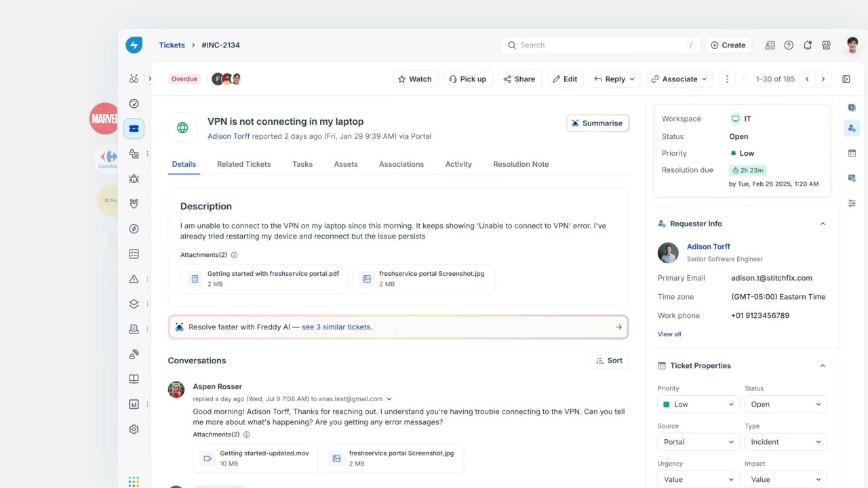Open the Admin settings gear icon
Viewport: 868px width, 488px height.
point(134,429)
